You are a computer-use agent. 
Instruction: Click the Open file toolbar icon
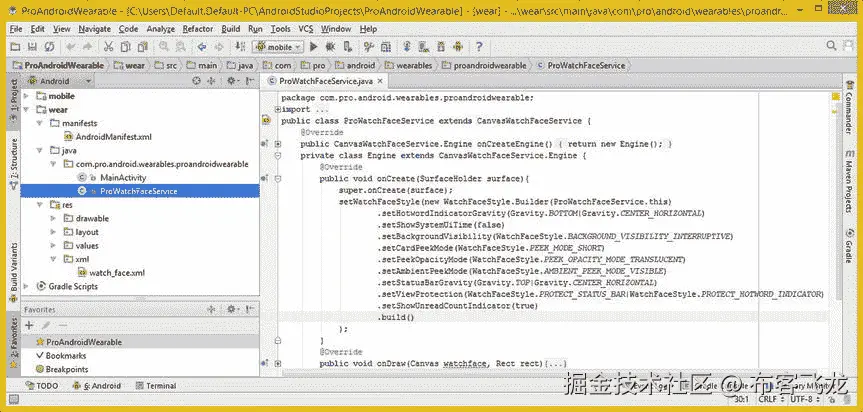[15, 47]
